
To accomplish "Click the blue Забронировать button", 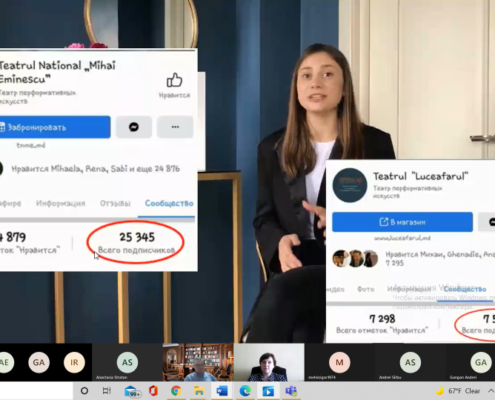I will pos(55,127).
